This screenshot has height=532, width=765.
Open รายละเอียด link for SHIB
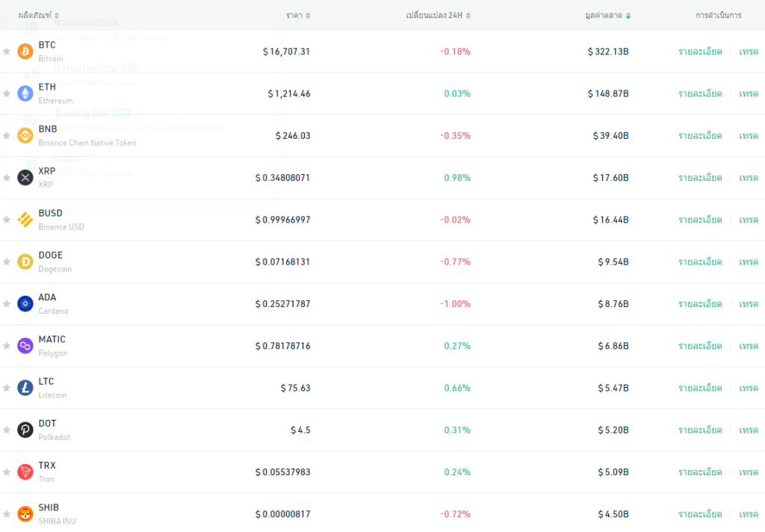click(700, 514)
